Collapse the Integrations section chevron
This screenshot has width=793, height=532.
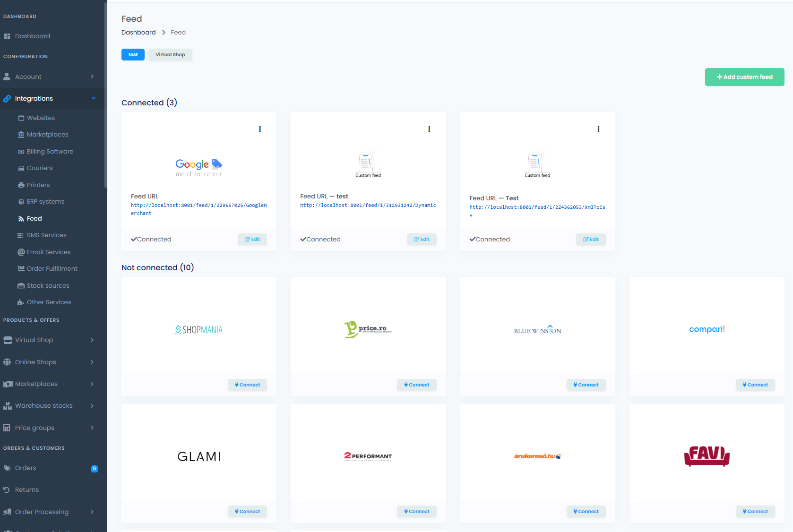pyautogui.click(x=93, y=98)
